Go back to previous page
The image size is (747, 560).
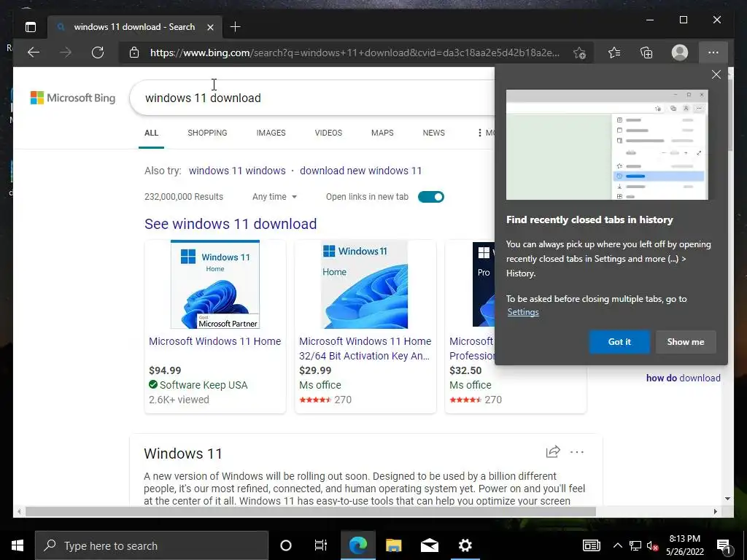point(34,52)
